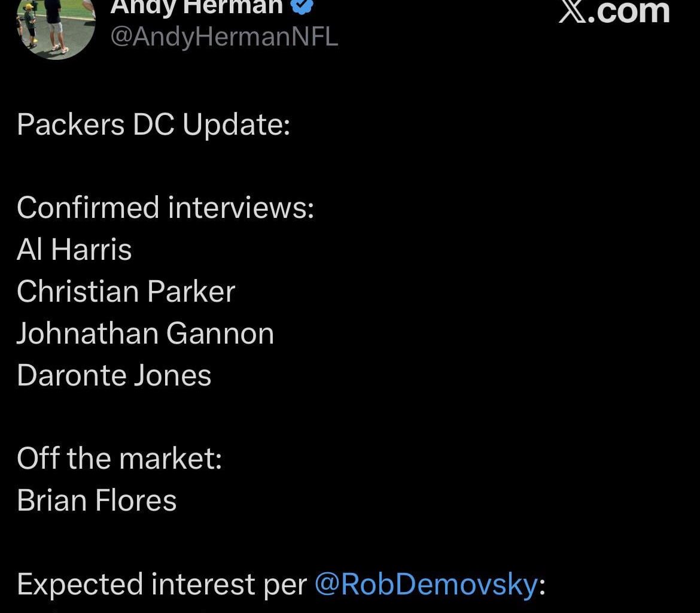This screenshot has height=613, width=700.
Task: Click 'Johnathan Gannon' in the tweet text
Action: tap(145, 333)
